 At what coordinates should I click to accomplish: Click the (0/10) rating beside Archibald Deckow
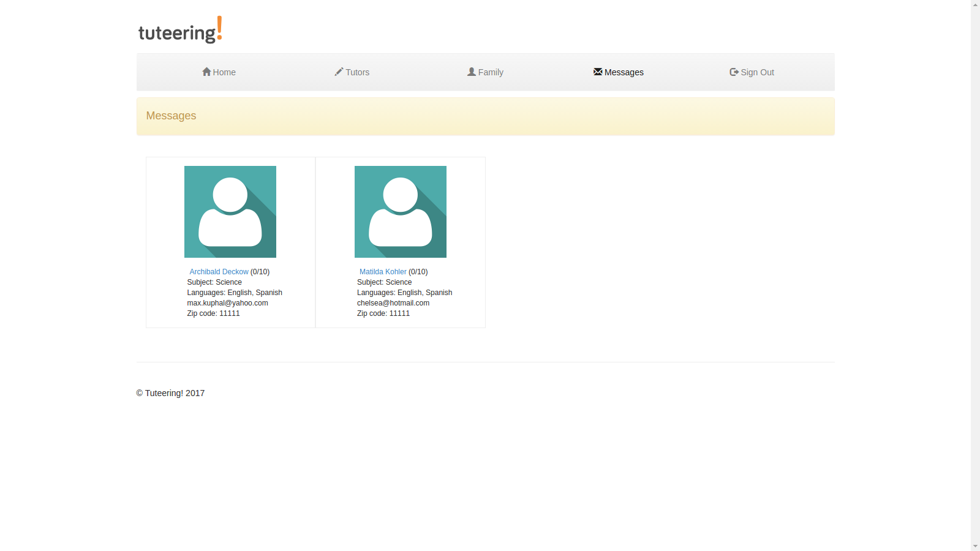pyautogui.click(x=260, y=272)
